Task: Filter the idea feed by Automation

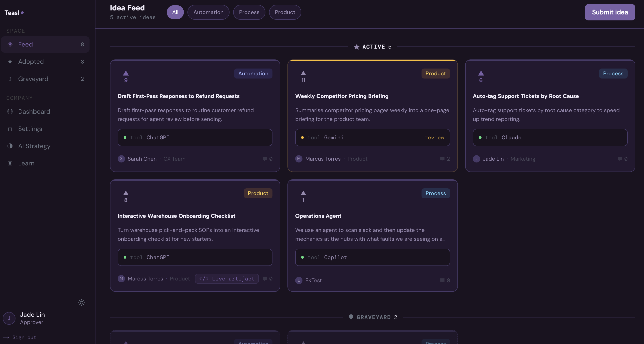Action: click(x=209, y=12)
